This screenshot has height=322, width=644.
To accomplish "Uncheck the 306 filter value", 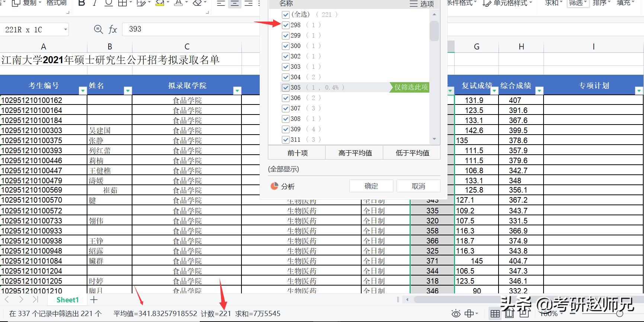I will pos(286,98).
